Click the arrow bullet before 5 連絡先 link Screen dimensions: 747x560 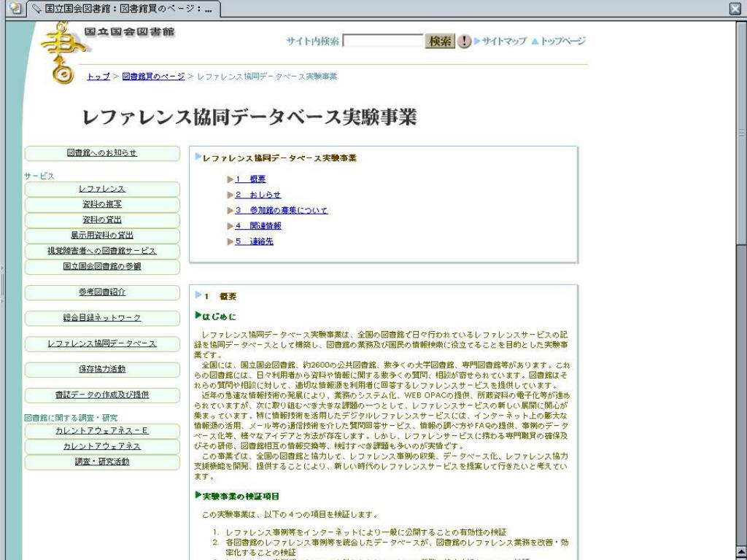[231, 241]
